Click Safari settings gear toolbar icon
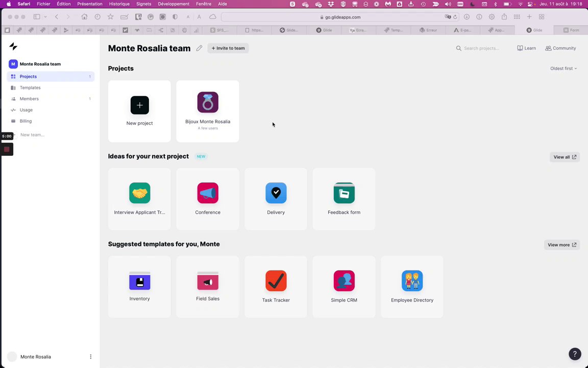 tap(492, 17)
